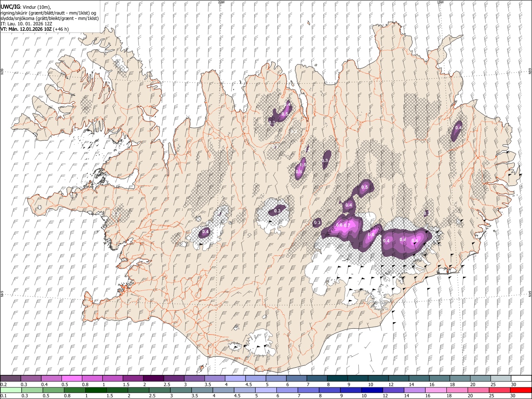Click the 'rigning/skúrir' legend description line
The height and width of the screenshot is (399, 532).
click(48, 13)
